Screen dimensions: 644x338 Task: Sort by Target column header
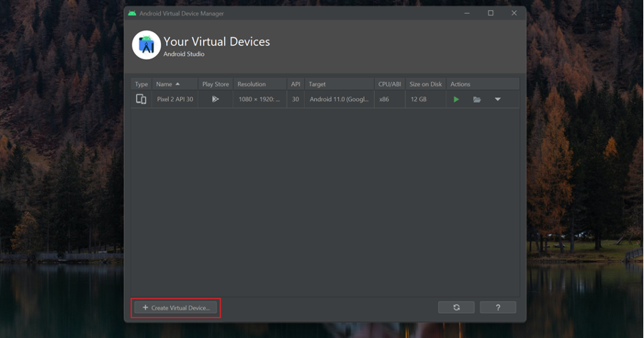pos(339,84)
